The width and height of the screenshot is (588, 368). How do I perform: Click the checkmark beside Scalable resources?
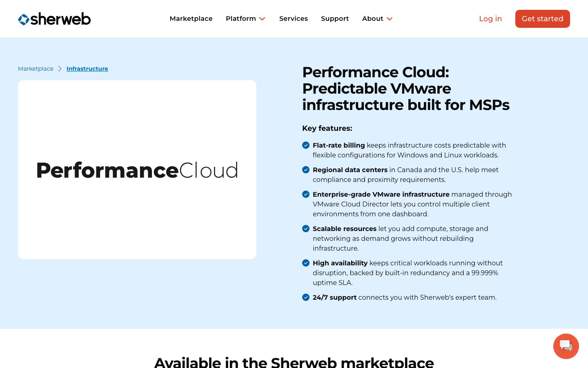[306, 229]
